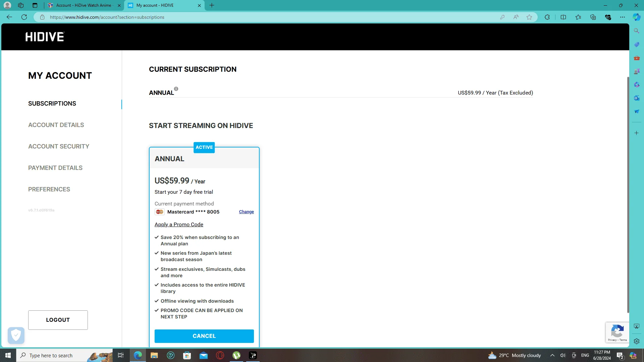Click Type here to search box
644x362 pixels.
click(x=64, y=355)
